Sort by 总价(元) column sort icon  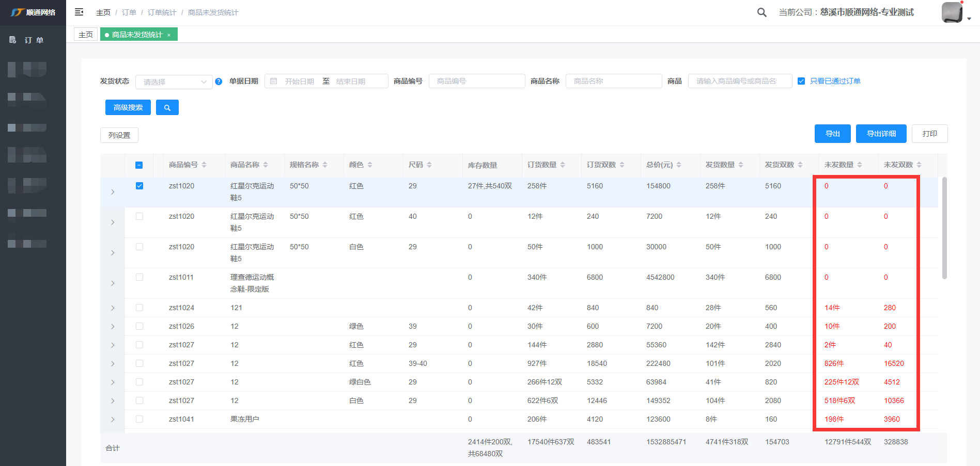pos(679,165)
